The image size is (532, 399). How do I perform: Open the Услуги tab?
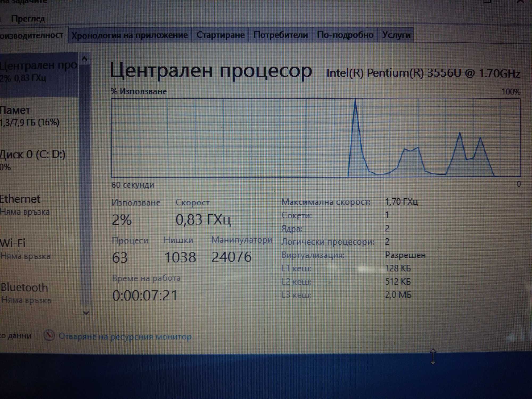point(396,35)
